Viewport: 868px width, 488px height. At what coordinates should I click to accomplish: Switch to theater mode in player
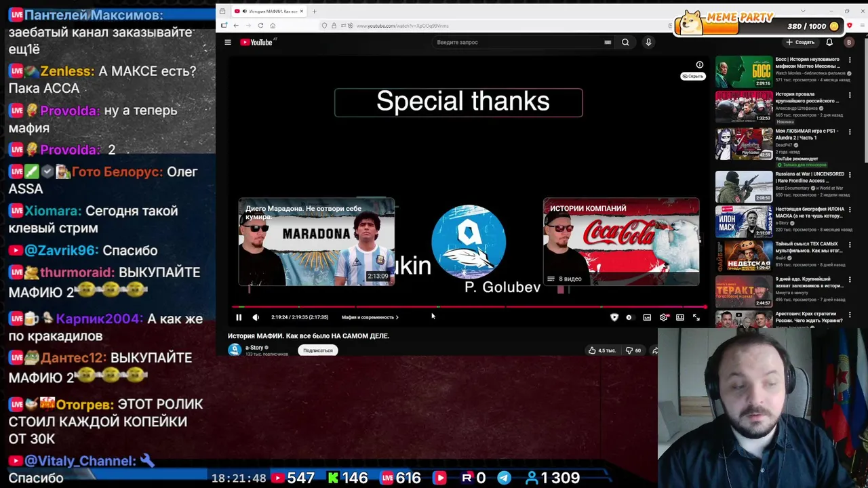pyautogui.click(x=680, y=317)
